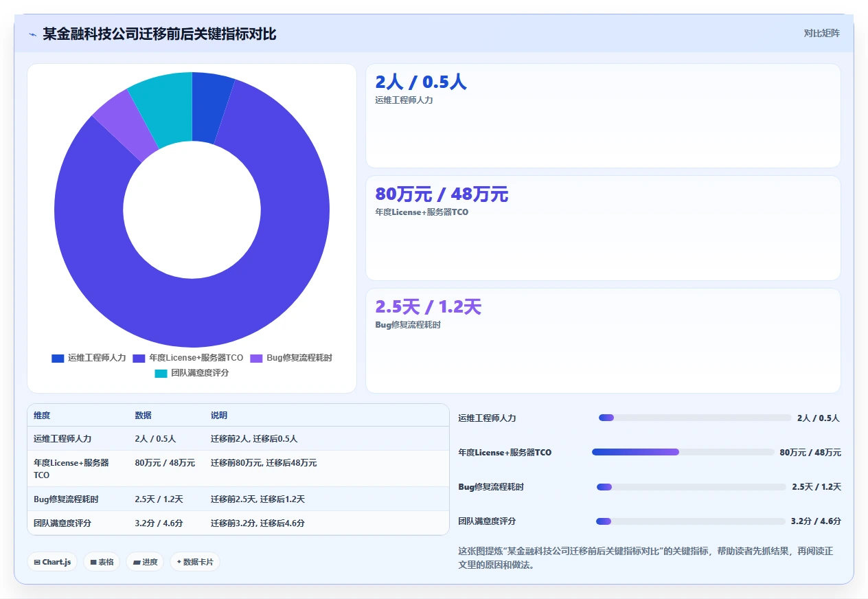This screenshot has height=599, width=868.
Task: Click Bug修复流程耗时 legend label text
Action: pos(299,359)
